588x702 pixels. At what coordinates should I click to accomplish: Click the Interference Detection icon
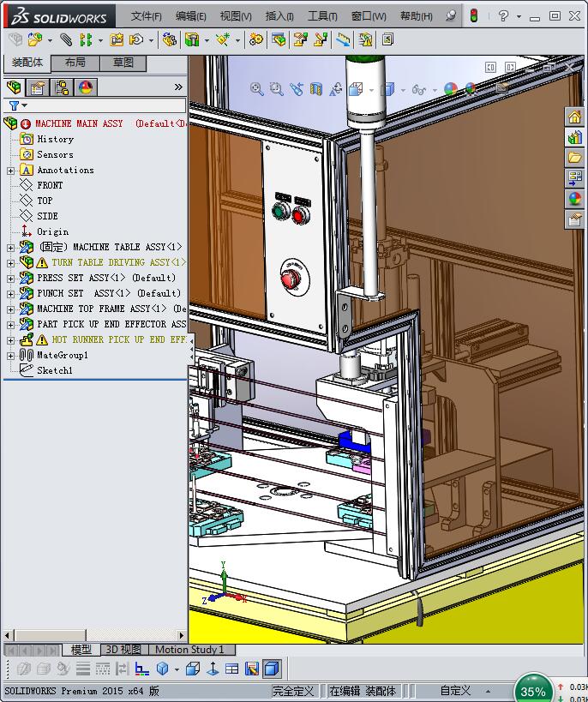tap(344, 39)
